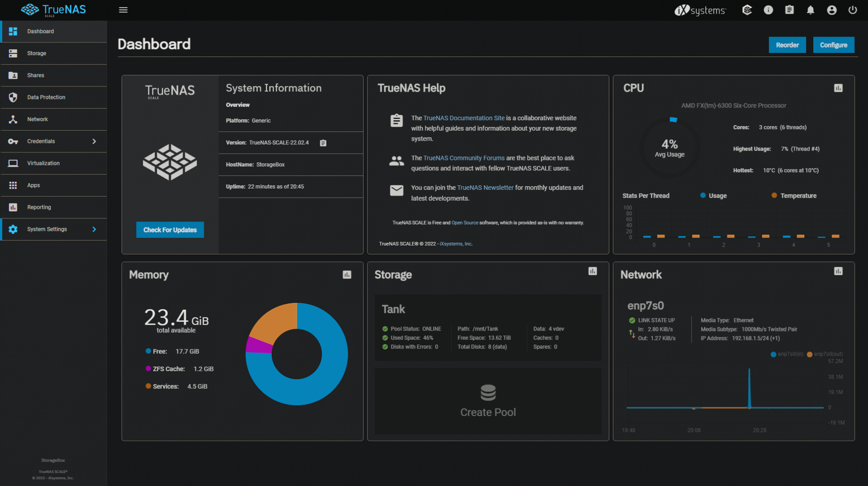Expand the Credentials submenu chevron
Screen dimensions: 868x486
tap(94, 142)
